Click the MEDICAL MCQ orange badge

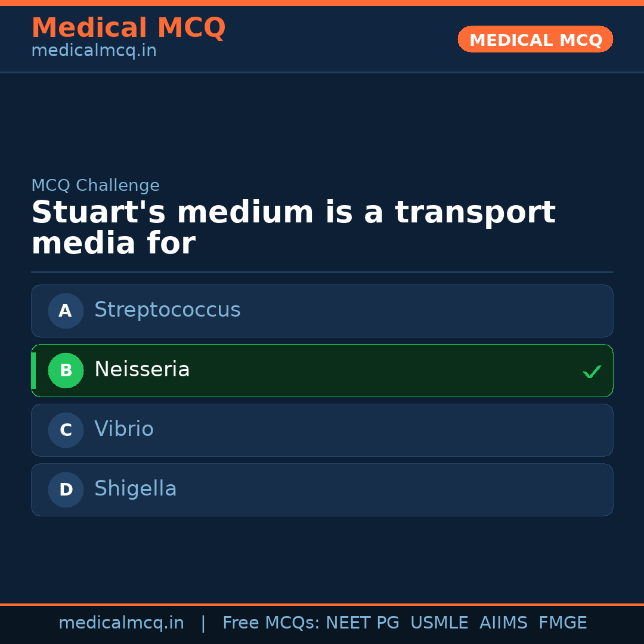pyautogui.click(x=535, y=39)
